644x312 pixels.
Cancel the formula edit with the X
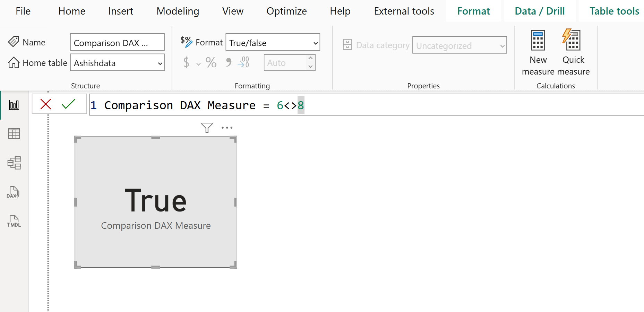pyautogui.click(x=45, y=104)
